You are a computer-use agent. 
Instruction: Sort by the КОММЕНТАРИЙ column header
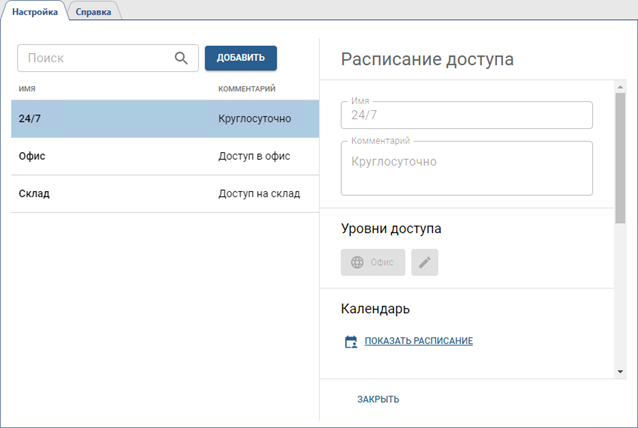click(247, 89)
